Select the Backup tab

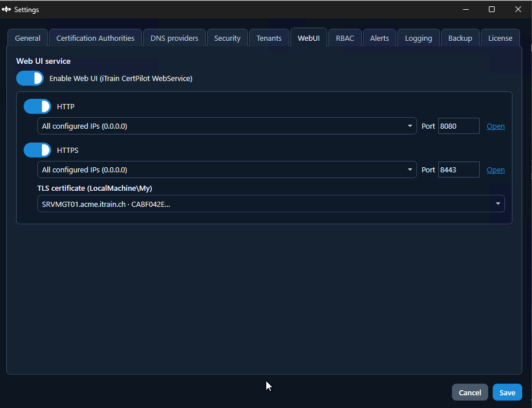pyautogui.click(x=460, y=38)
